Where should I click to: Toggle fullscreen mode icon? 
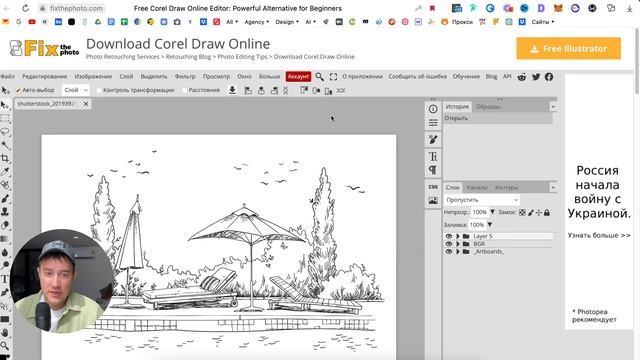click(333, 77)
